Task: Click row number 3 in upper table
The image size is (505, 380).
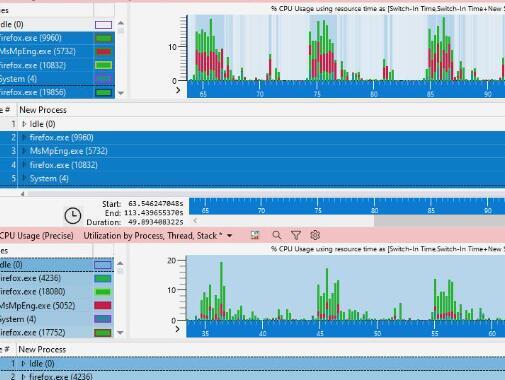Action: (13, 151)
